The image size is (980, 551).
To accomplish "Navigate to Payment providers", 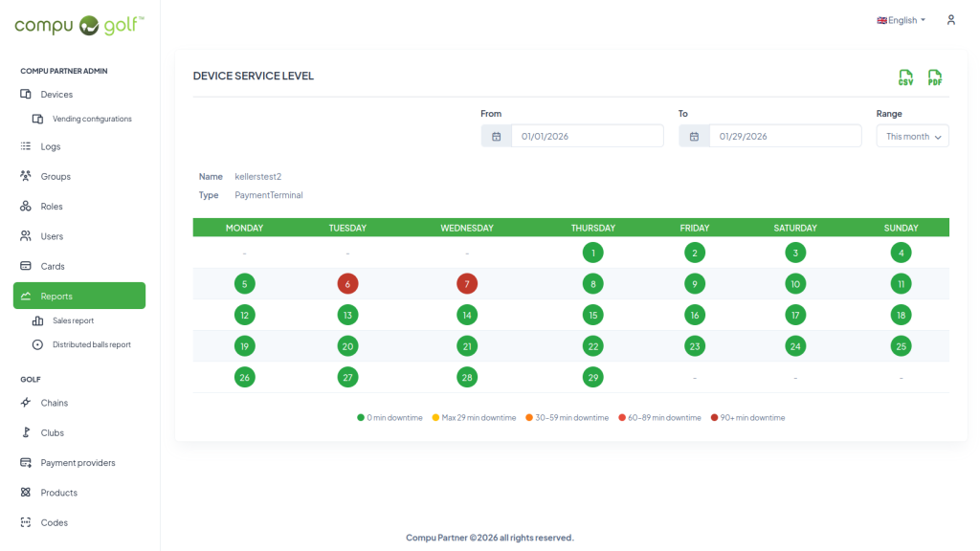I will 78,463.
